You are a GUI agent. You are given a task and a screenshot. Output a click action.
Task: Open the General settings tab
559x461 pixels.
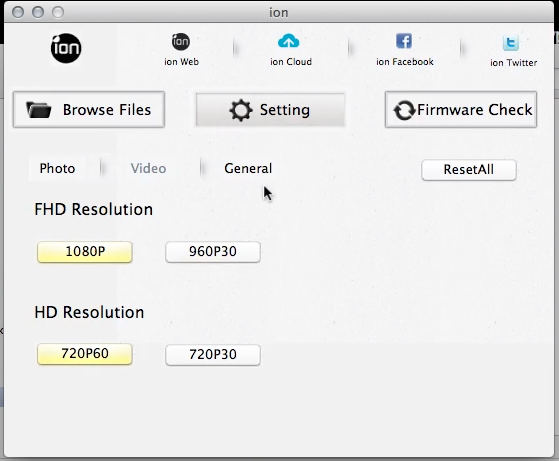(x=248, y=168)
